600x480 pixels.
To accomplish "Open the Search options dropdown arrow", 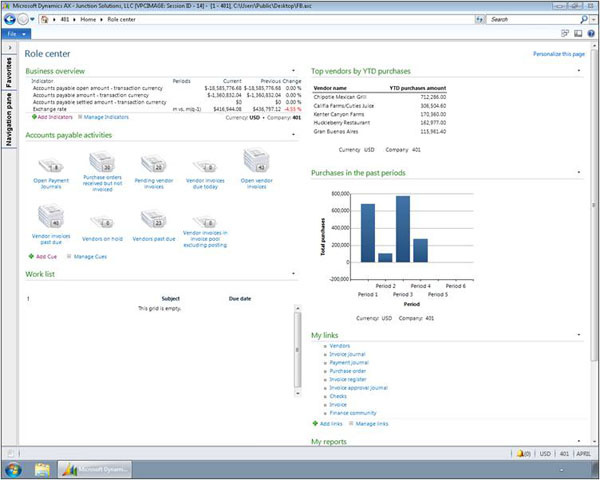I will coord(594,19).
